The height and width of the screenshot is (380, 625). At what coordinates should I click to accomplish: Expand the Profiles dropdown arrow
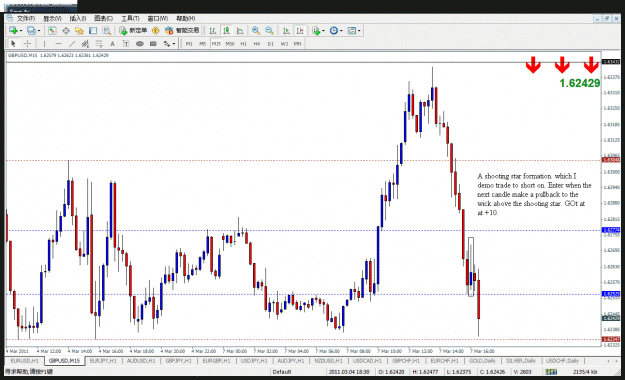[x=39, y=31]
